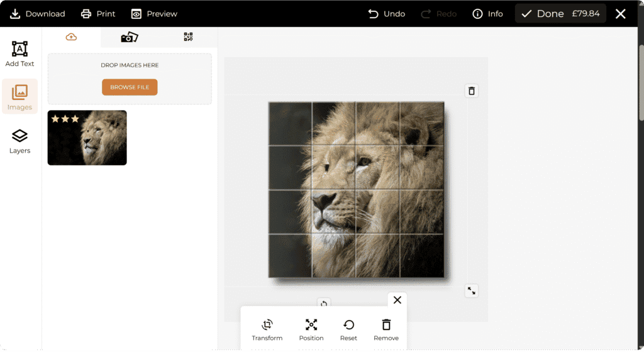Open the Add Text tool
644x352 pixels.
click(19, 54)
